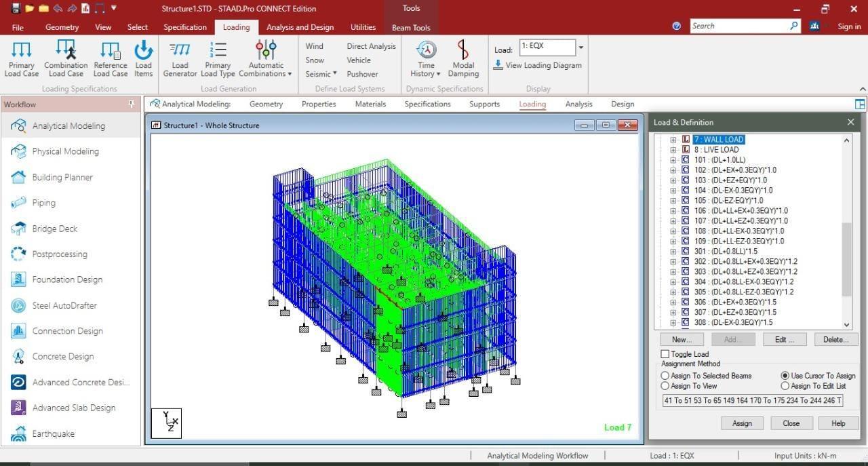
Task: Open Time History tool
Action: click(426, 58)
